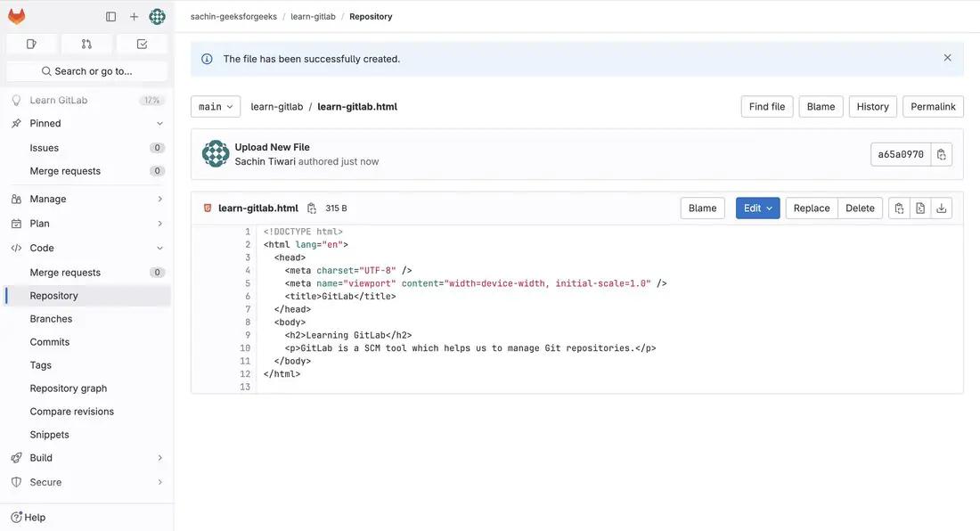Select Repository in the sidebar
This screenshot has height=531, width=980.
[87, 296]
